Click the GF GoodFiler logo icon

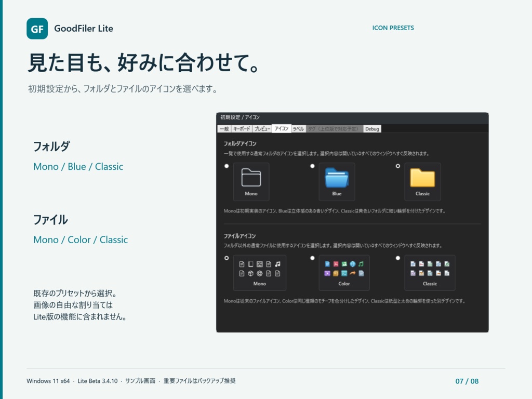click(x=37, y=29)
